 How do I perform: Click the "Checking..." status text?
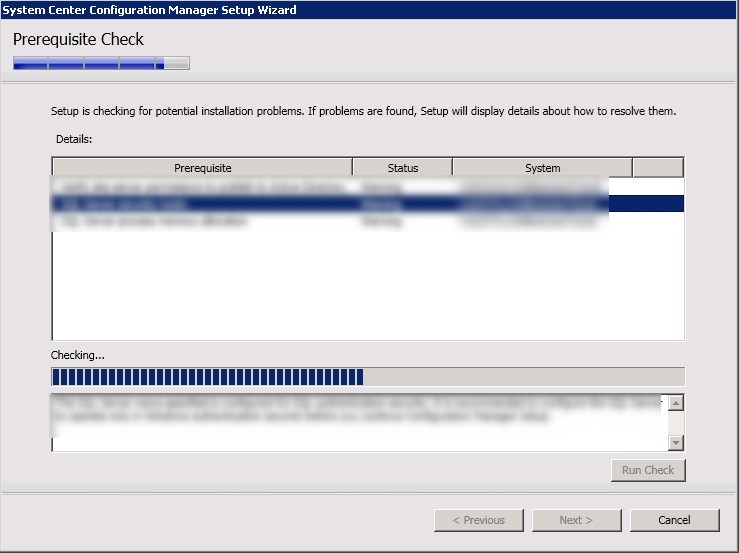[x=78, y=355]
